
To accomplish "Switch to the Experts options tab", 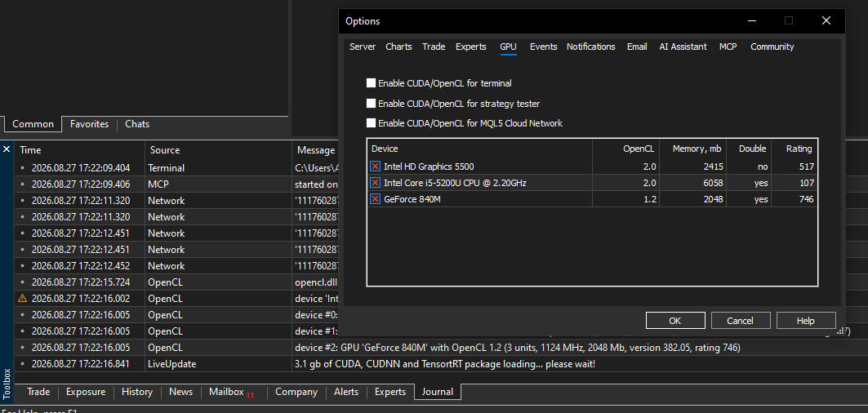I will [470, 47].
